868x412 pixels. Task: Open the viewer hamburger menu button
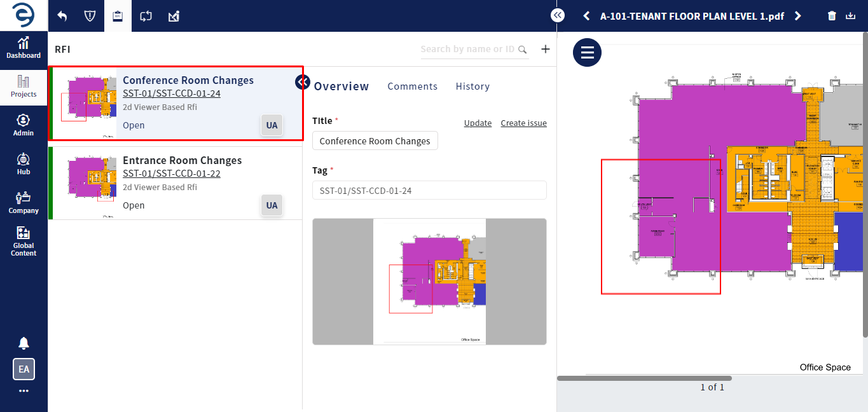pyautogui.click(x=587, y=52)
